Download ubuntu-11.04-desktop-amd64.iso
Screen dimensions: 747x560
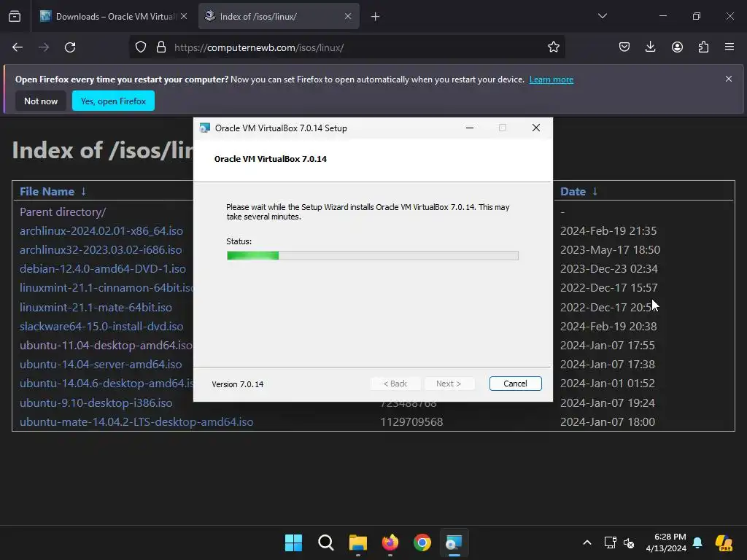[x=107, y=345]
